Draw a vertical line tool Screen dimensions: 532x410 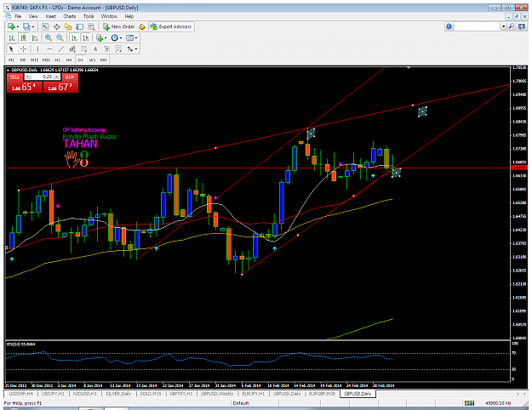pyautogui.click(x=37, y=49)
